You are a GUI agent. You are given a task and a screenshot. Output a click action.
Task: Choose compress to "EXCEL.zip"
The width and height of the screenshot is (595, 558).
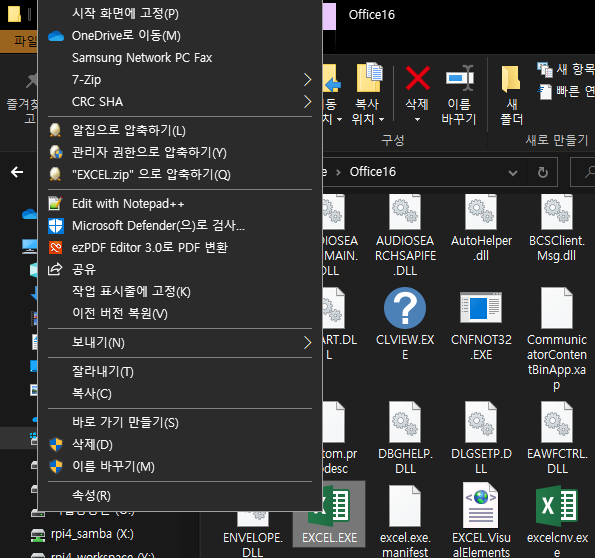point(180,174)
